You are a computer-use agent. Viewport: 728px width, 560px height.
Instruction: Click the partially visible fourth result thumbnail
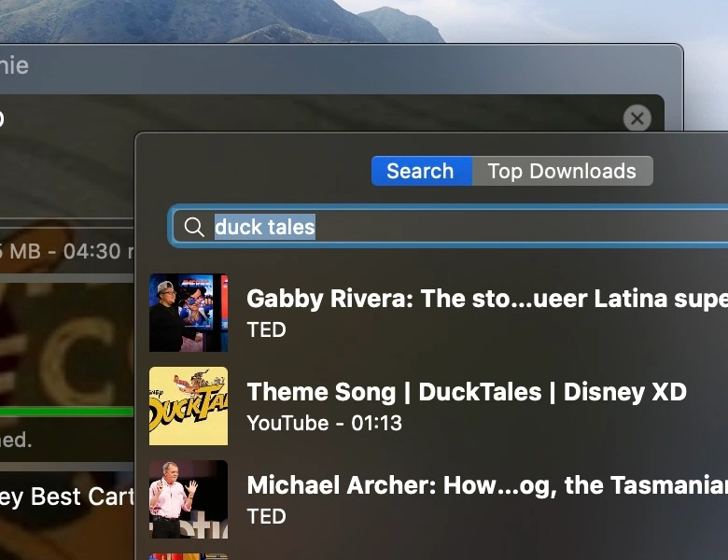(189, 556)
